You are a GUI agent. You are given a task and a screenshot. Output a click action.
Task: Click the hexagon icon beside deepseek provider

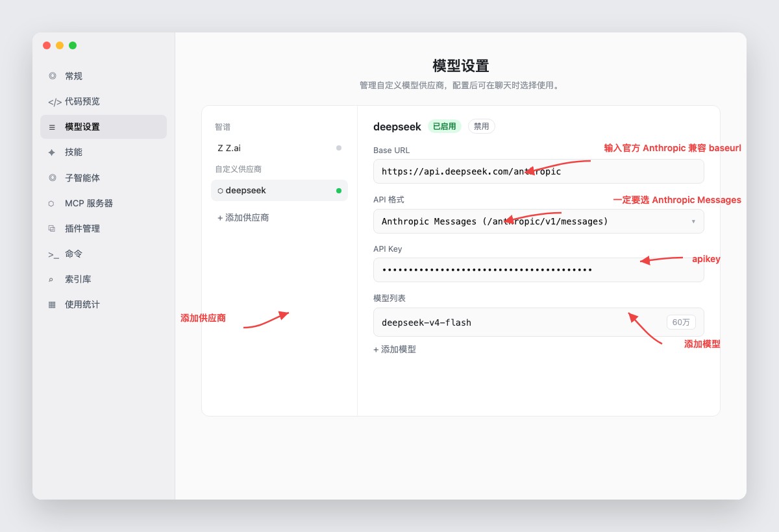tap(220, 191)
